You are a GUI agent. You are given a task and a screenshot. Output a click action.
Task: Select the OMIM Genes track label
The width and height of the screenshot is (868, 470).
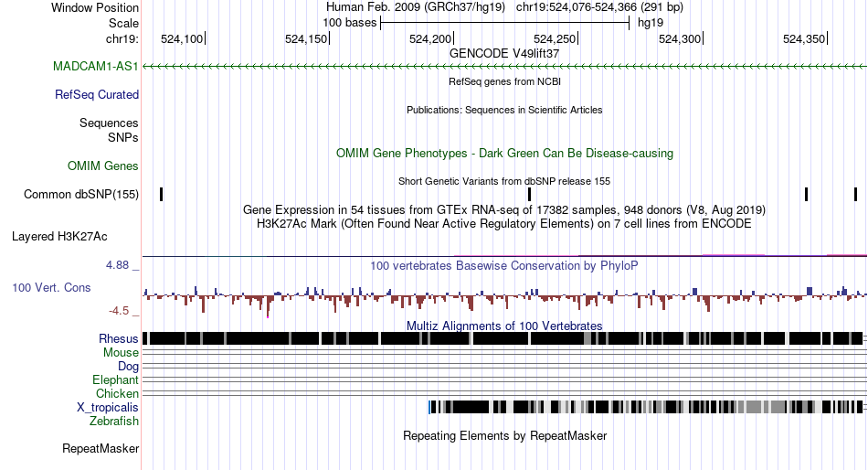103,166
